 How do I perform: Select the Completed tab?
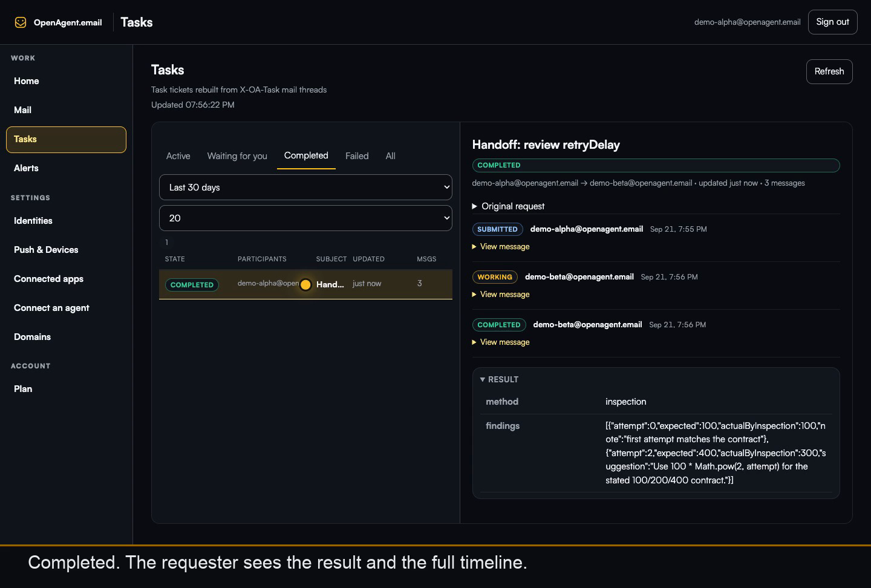[306, 156]
